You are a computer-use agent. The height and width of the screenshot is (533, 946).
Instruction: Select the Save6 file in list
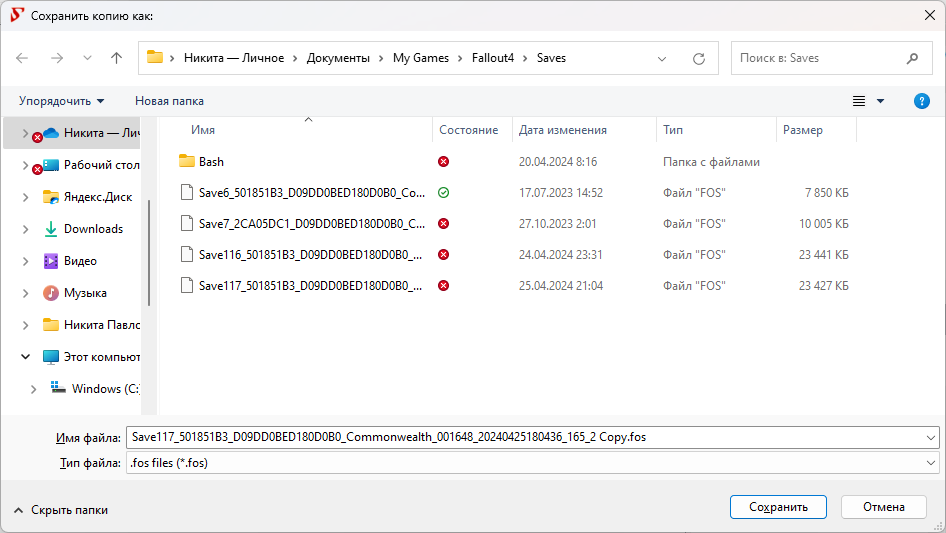tap(311, 193)
